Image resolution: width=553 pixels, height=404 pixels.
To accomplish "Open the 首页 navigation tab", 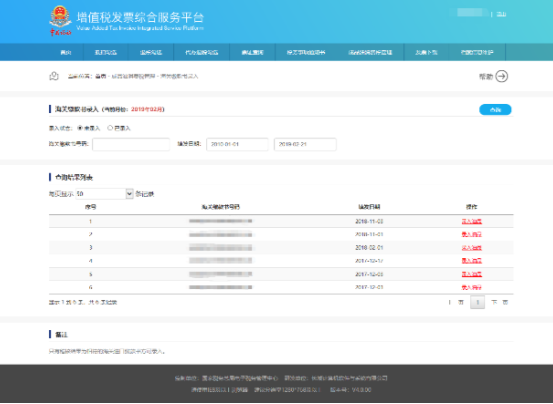I will click(x=66, y=53).
